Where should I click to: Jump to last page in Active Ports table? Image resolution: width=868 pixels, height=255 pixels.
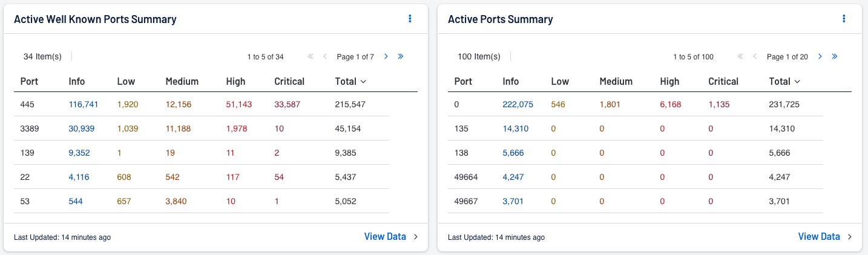coord(835,56)
